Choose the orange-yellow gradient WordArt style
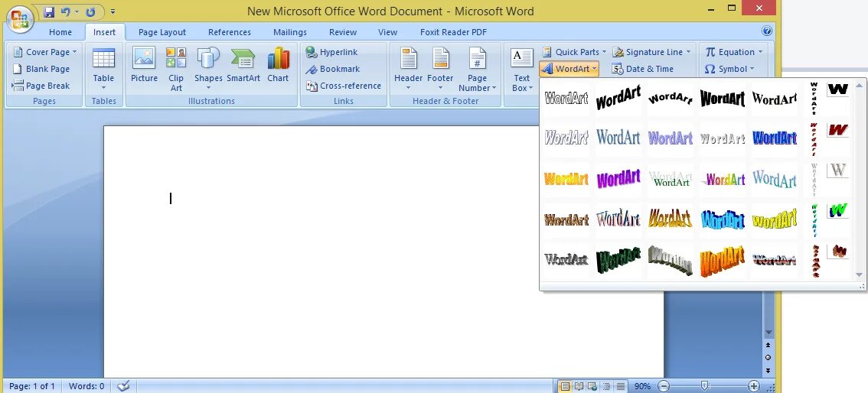The image size is (868, 393). click(566, 179)
